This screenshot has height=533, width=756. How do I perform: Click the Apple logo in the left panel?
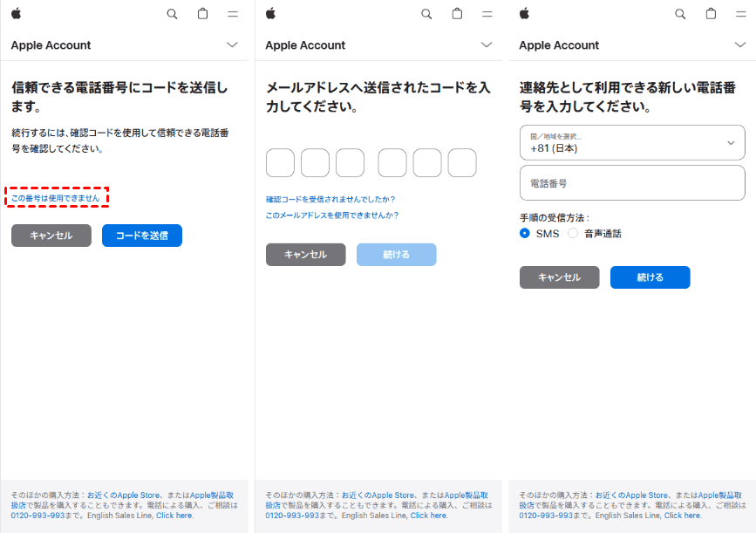pyautogui.click(x=17, y=13)
